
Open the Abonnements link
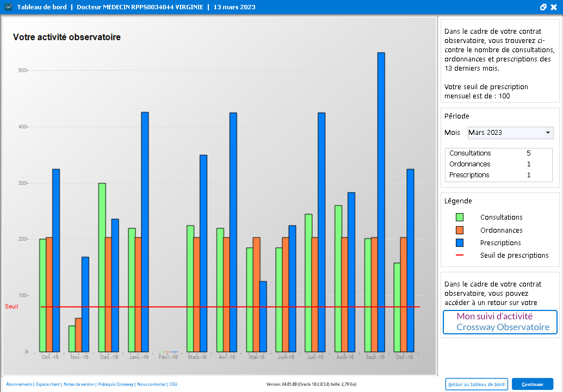pyautogui.click(x=19, y=384)
